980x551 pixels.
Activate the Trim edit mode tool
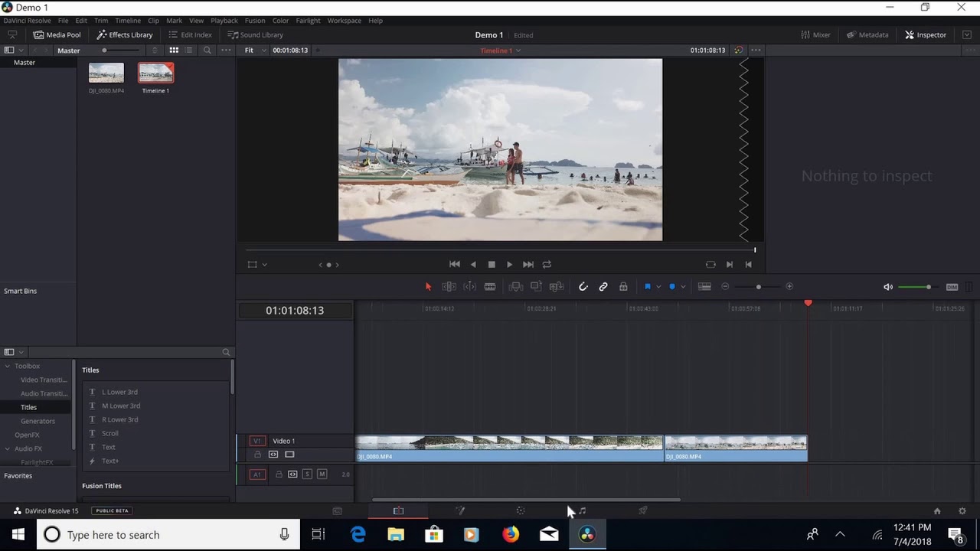[x=449, y=287]
